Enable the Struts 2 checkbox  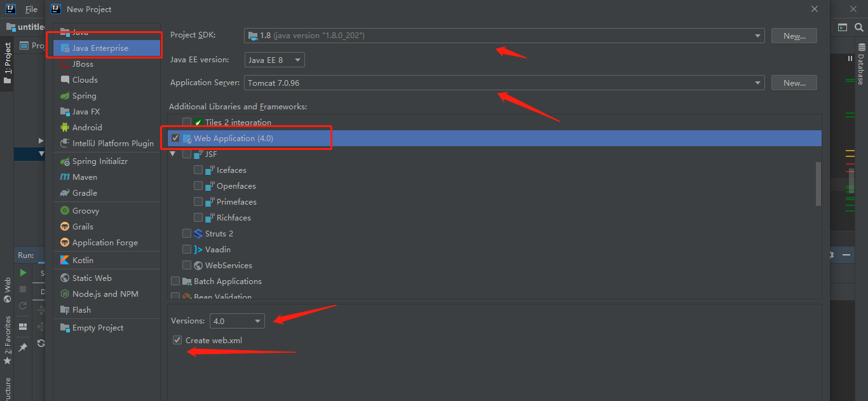tap(187, 233)
